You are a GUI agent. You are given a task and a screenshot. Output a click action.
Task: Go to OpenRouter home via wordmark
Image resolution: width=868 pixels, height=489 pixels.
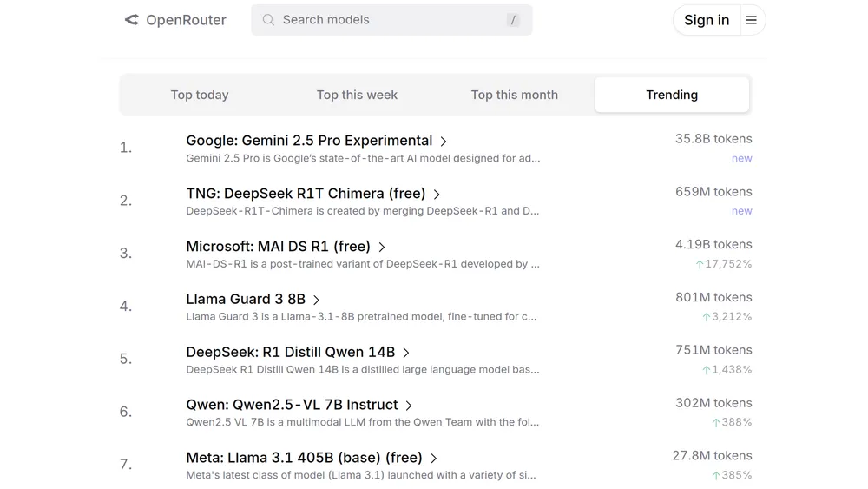[x=186, y=20]
